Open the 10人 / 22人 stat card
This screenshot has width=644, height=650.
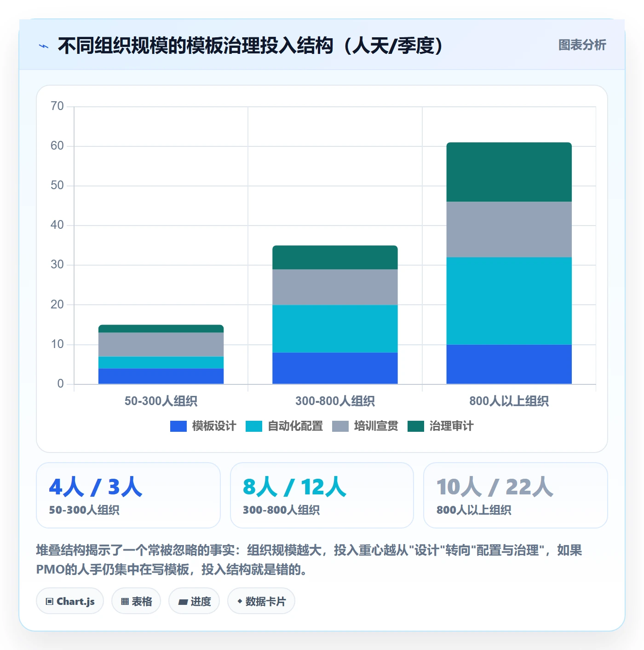[516, 495]
